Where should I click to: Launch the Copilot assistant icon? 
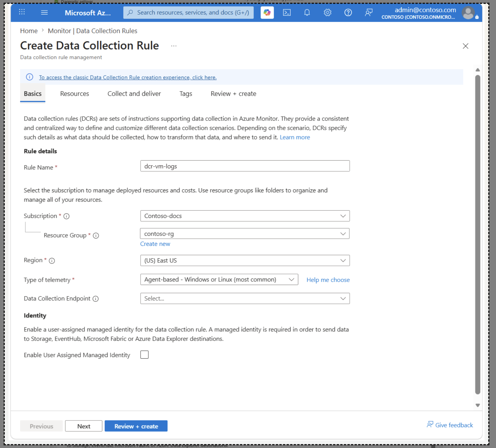(267, 13)
